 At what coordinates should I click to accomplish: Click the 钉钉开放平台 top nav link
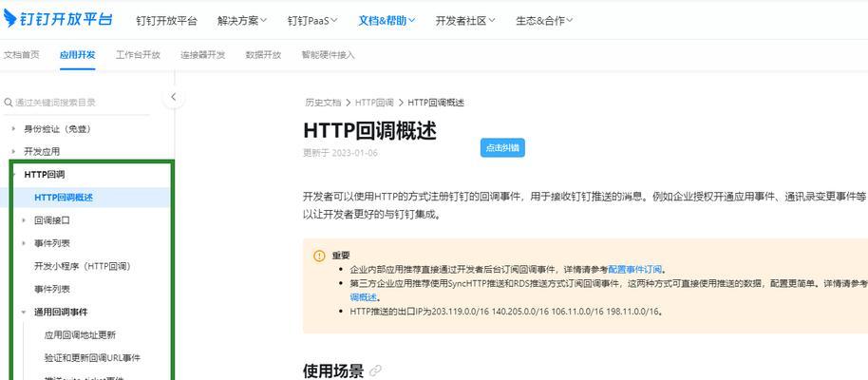pos(166,21)
